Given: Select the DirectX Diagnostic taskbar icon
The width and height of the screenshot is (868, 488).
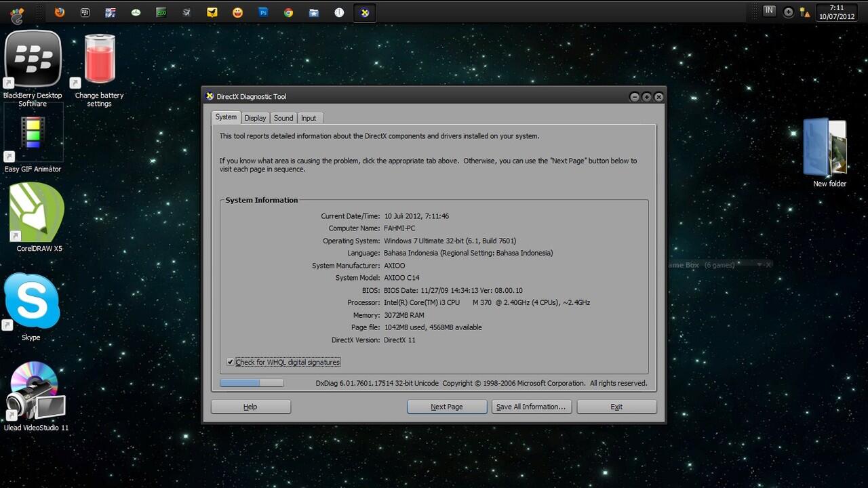Looking at the screenshot, I should tap(365, 12).
